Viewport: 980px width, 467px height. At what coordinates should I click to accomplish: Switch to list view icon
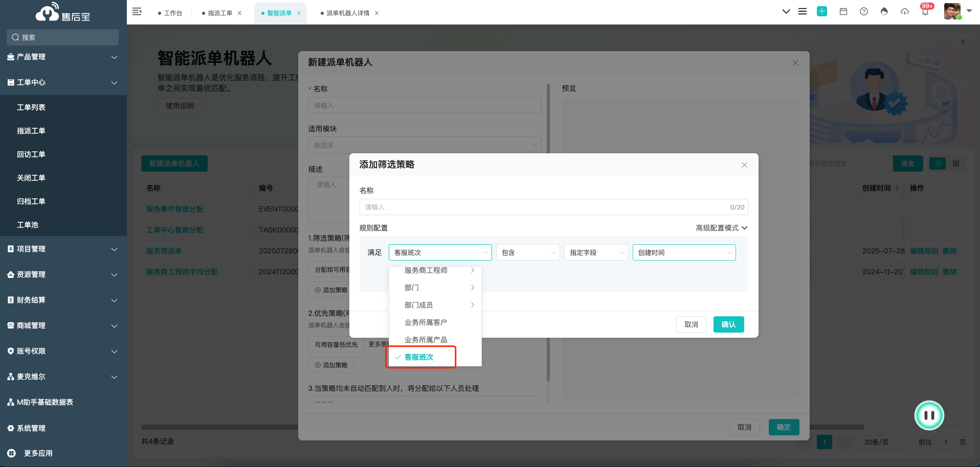(937, 164)
